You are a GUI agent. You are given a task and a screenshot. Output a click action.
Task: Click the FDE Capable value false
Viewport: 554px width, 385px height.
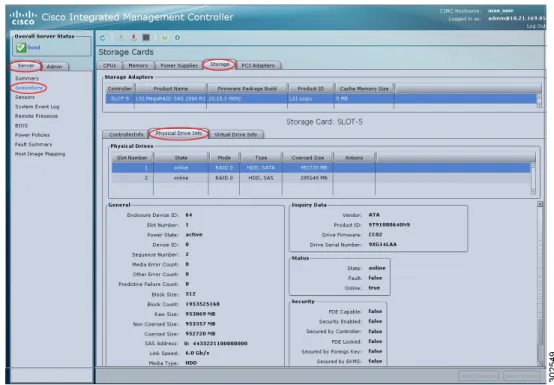point(375,312)
